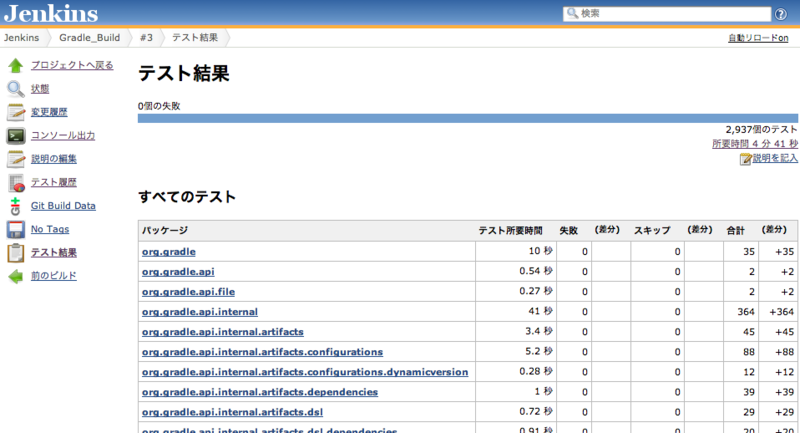This screenshot has height=433, width=800.
Task: Click the blue test results progress bar
Action: [468, 118]
